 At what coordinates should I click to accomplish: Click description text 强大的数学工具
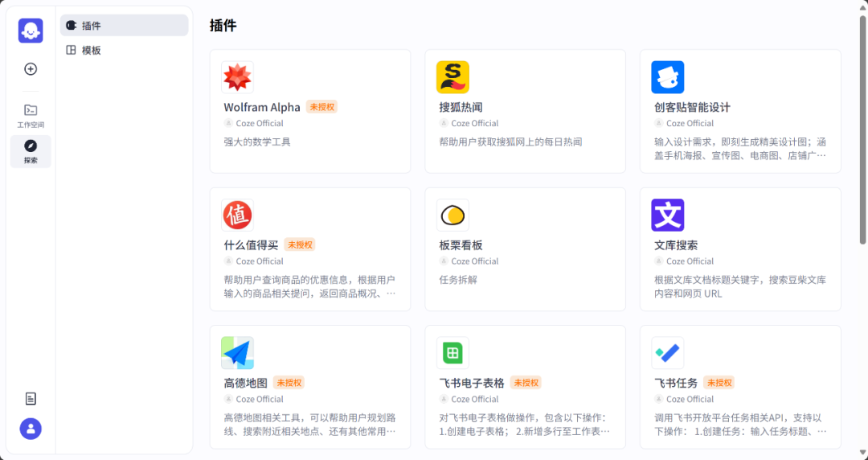(257, 142)
